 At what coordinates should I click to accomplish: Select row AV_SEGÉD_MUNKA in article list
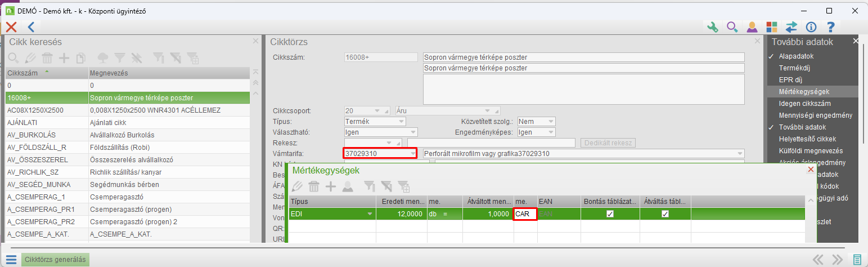(127, 184)
